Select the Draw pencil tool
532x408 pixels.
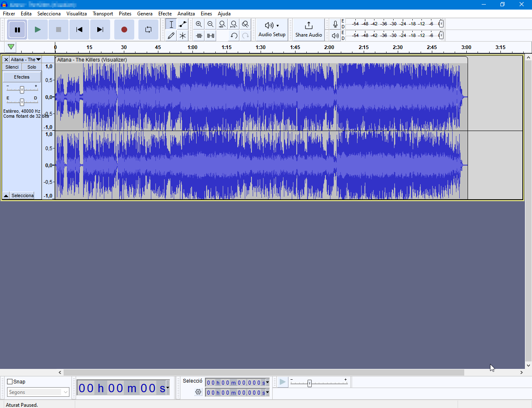(x=171, y=36)
